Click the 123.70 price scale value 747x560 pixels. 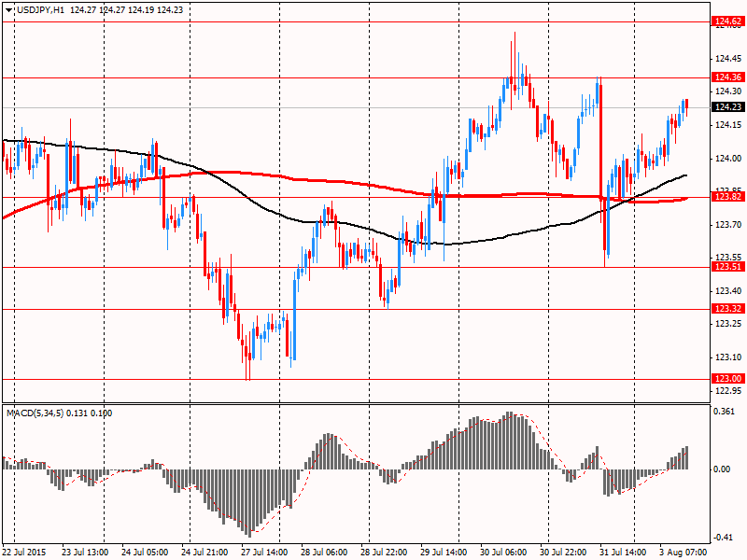tap(728, 224)
